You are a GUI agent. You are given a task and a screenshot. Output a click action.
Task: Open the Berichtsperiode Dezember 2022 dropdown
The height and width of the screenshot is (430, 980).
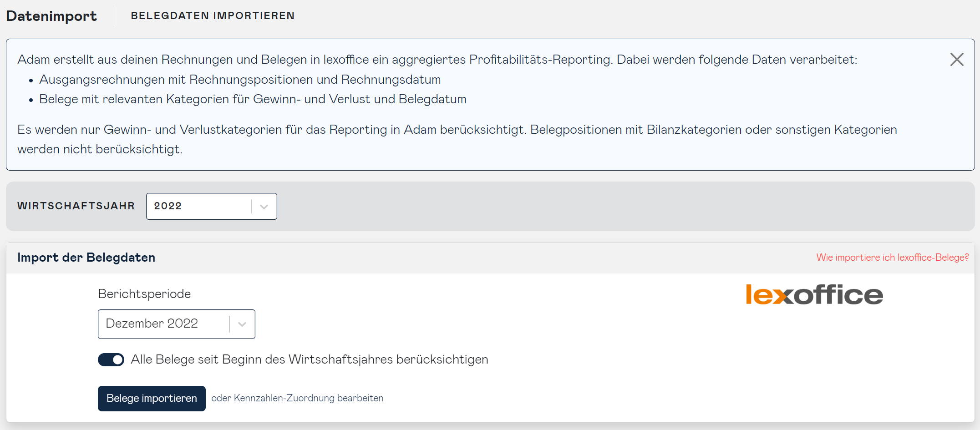pyautogui.click(x=176, y=324)
